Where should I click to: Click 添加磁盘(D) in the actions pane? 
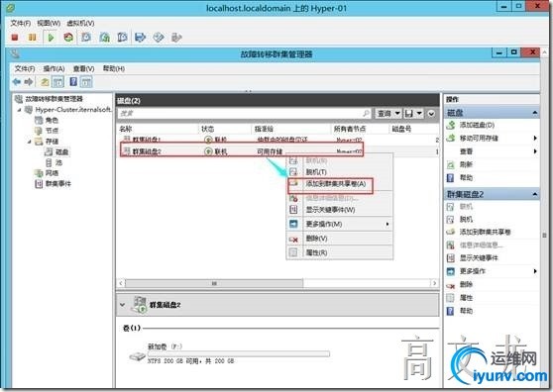(x=477, y=125)
